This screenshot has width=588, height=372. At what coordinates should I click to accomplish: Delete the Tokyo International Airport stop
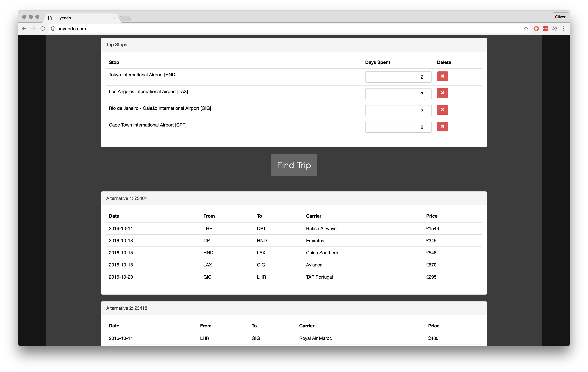point(442,76)
